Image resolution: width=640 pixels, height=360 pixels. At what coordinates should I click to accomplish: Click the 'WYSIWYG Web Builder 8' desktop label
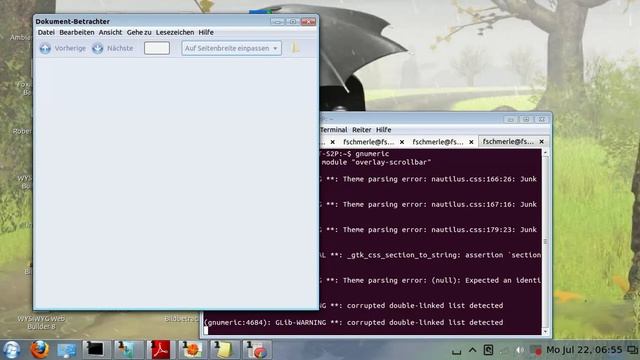pyautogui.click(x=41, y=322)
